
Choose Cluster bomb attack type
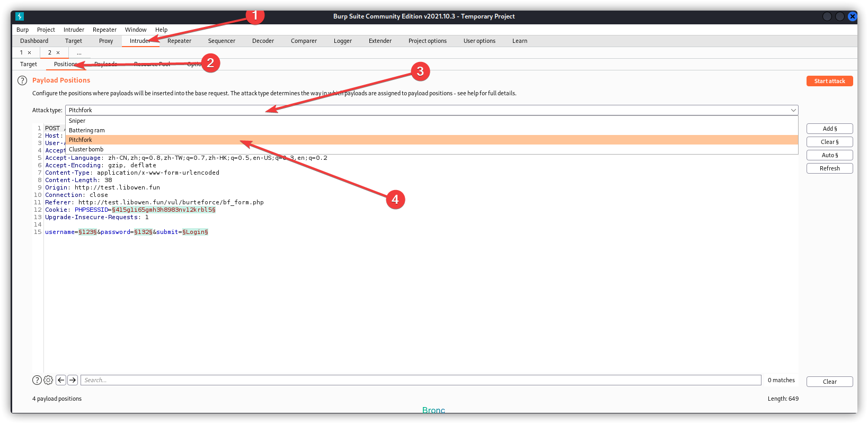coord(432,149)
